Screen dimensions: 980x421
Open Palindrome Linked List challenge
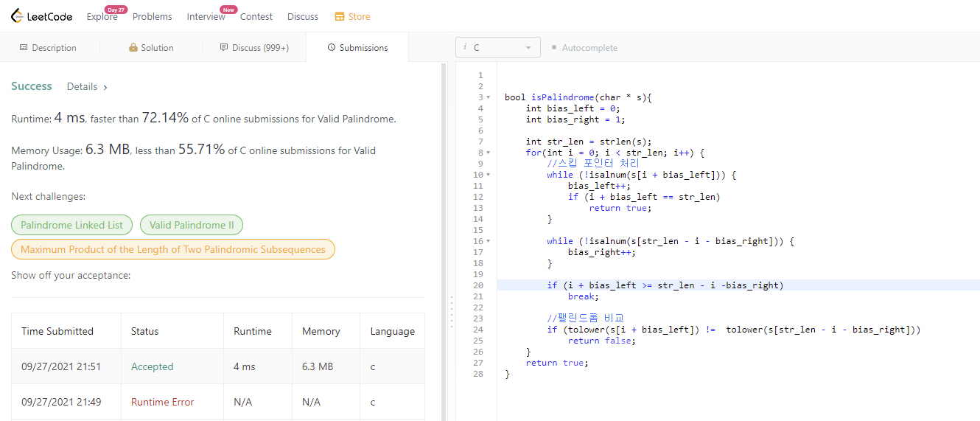(72, 225)
